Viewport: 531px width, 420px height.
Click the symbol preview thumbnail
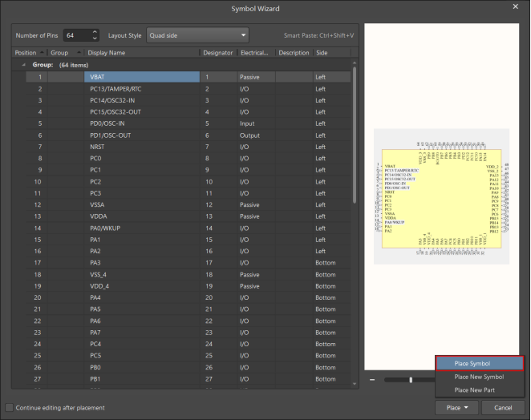440,198
